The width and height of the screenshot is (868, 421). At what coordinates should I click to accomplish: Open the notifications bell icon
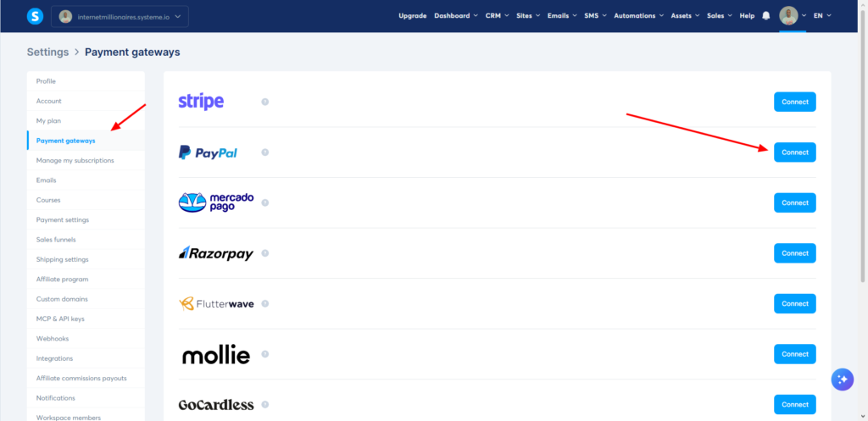[766, 16]
